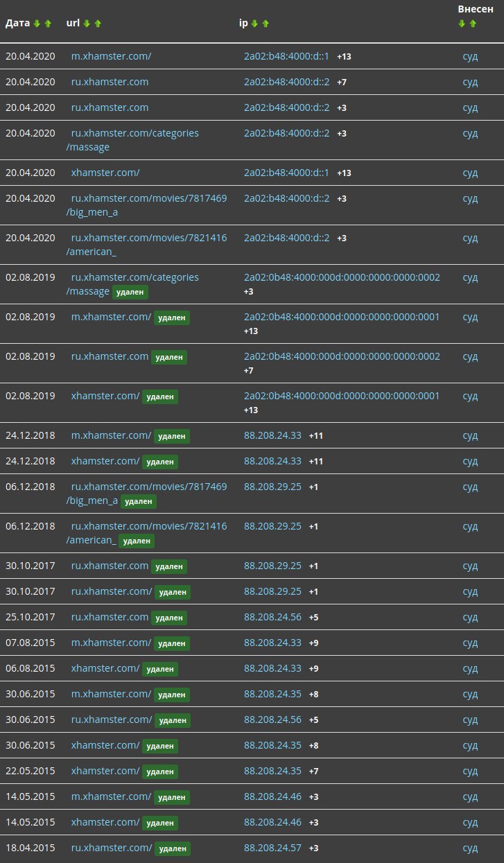Open the 20.04.2020 movies/7821416/american_ link

click(x=146, y=245)
